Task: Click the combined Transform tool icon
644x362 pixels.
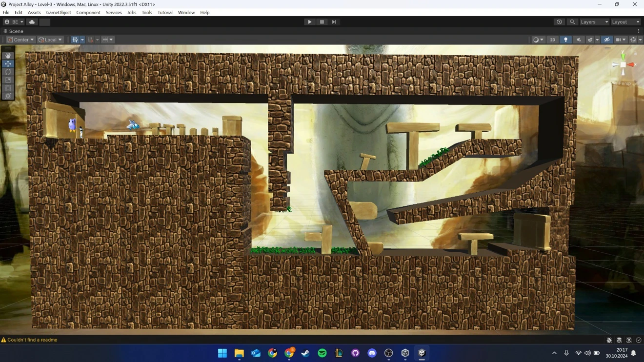Action: [x=8, y=96]
